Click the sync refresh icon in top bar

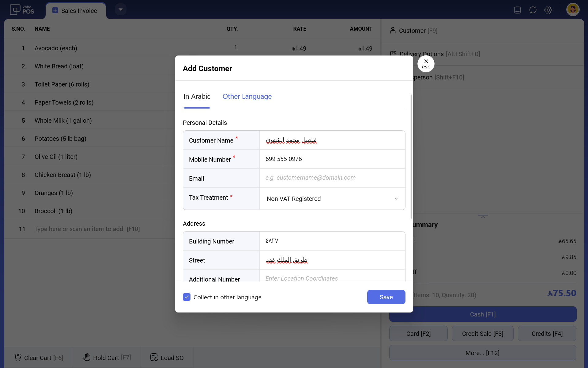click(533, 10)
